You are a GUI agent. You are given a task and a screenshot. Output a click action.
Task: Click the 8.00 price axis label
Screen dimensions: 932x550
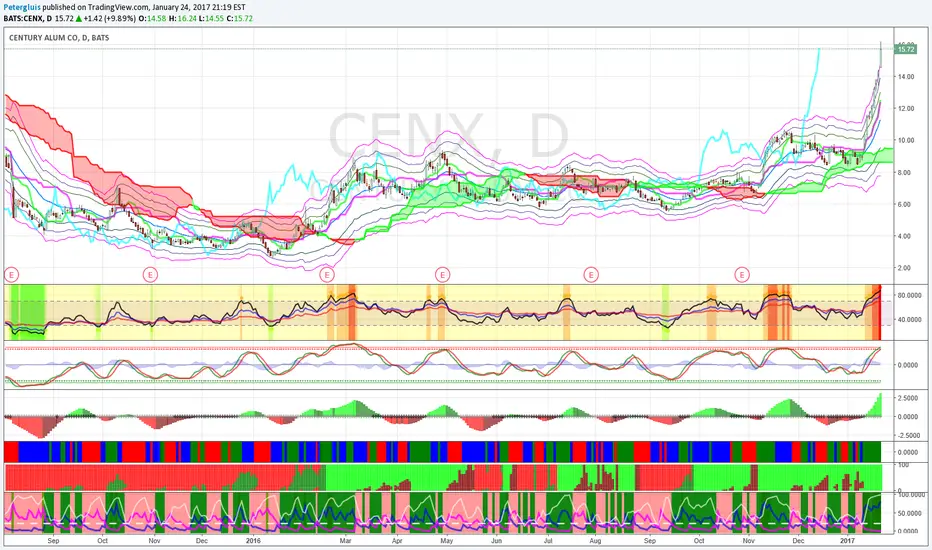pos(906,173)
